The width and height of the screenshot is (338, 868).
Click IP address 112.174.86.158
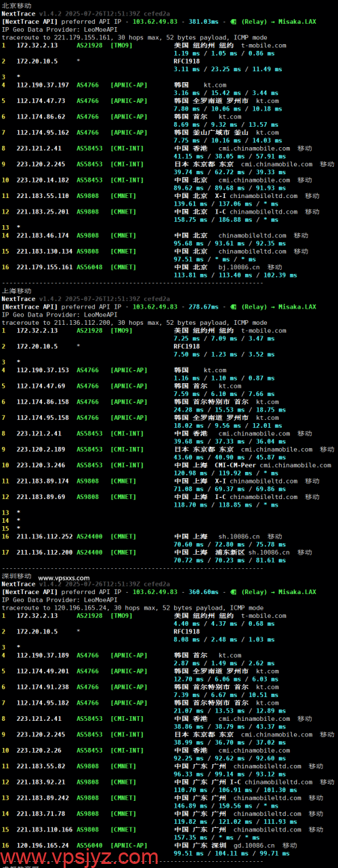(x=43, y=401)
